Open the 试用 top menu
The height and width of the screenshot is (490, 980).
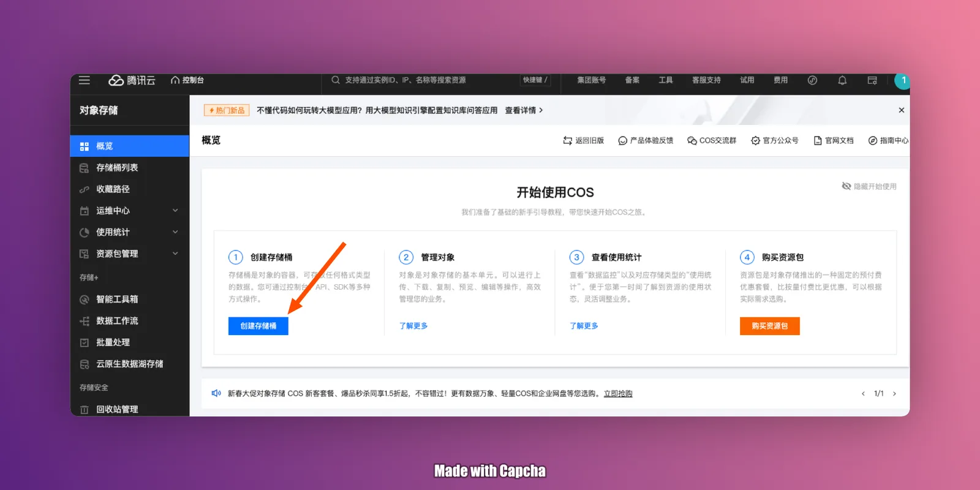747,80
